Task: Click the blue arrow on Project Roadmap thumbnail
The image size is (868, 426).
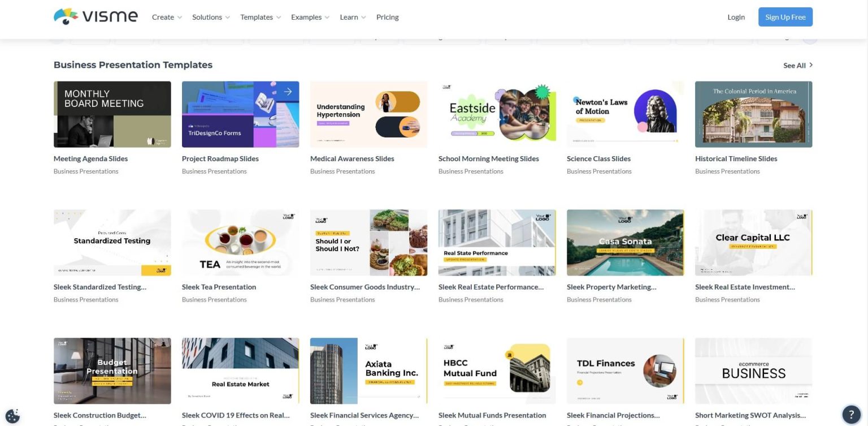Action: point(288,91)
